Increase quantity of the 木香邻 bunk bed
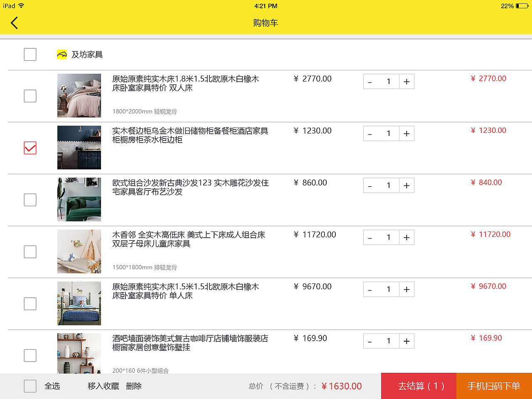Screen dimensions: 532x399 pos(407,237)
